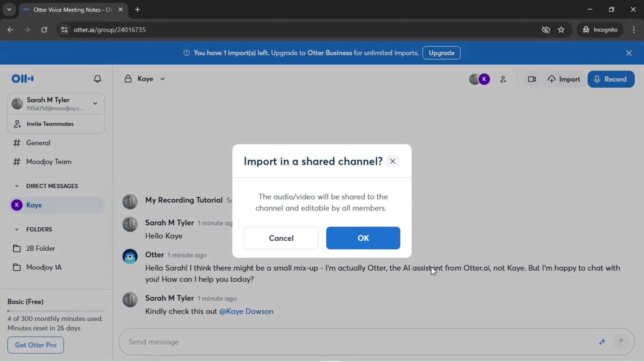Start a video meeting with camera icon
The width and height of the screenshot is (644, 362).
click(x=532, y=79)
